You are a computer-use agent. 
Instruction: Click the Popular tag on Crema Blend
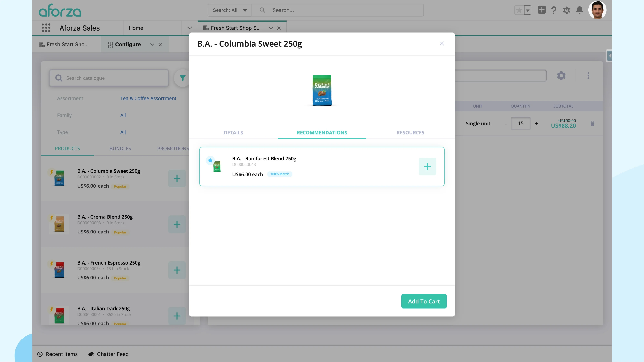click(120, 232)
